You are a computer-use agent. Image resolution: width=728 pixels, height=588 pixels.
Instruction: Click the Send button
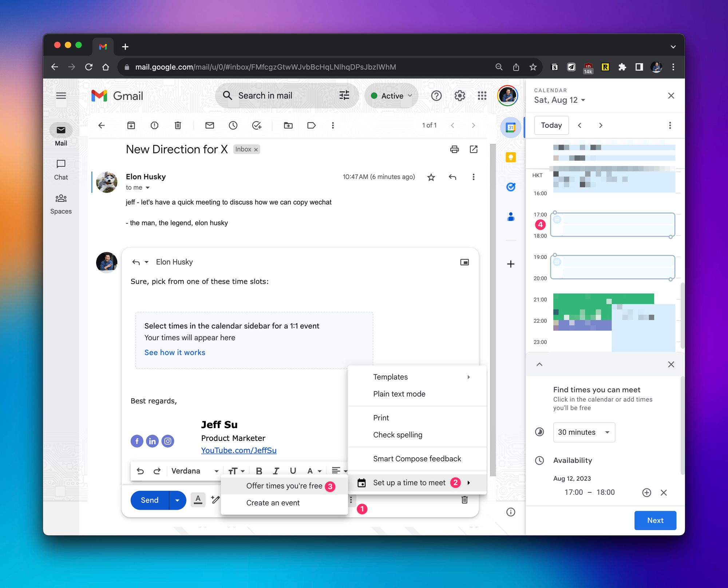150,500
